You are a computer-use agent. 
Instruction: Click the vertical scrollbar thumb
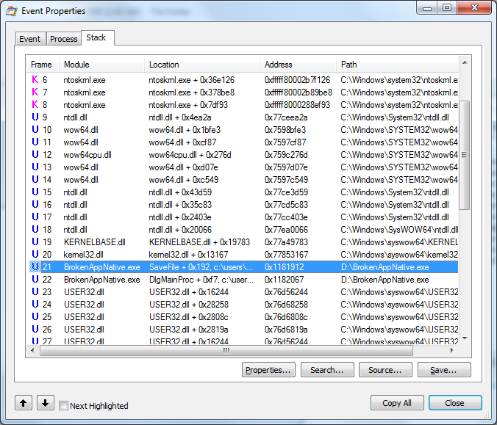click(465, 155)
